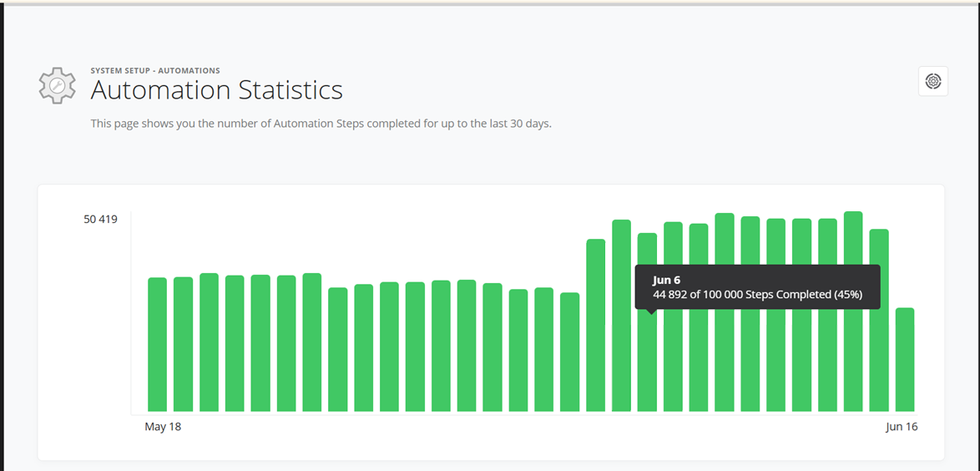The width and height of the screenshot is (980, 471).
Task: Click the gear-in-circle button at top right
Action: click(x=933, y=81)
